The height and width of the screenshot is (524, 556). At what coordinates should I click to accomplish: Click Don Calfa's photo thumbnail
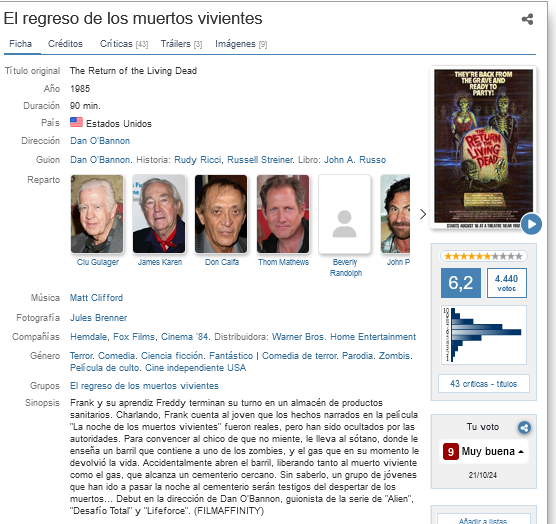[x=221, y=214]
